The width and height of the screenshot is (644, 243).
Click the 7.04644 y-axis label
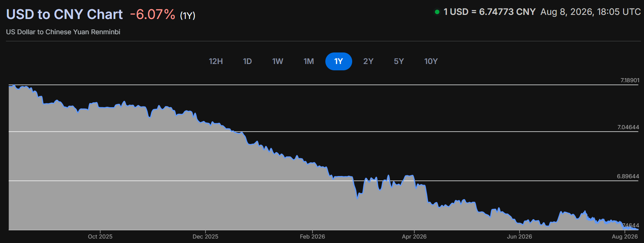pyautogui.click(x=628, y=127)
